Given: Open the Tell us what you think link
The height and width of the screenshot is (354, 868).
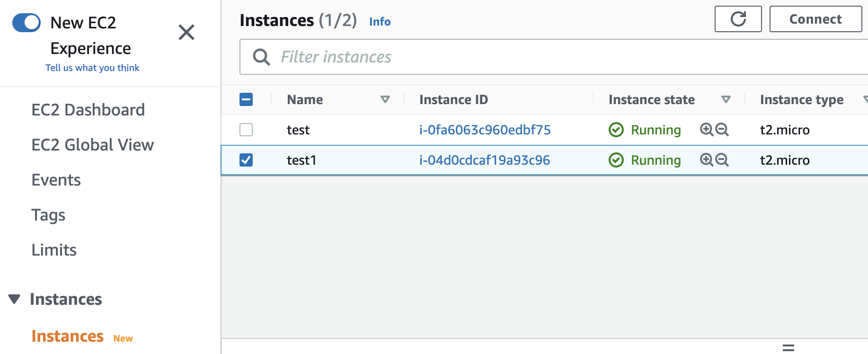Looking at the screenshot, I should tap(92, 68).
